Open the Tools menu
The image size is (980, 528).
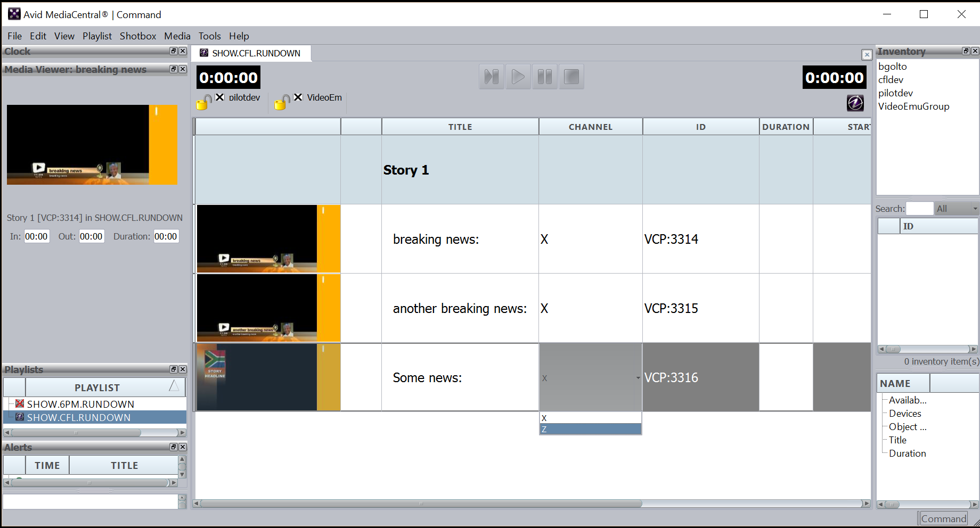[209, 36]
